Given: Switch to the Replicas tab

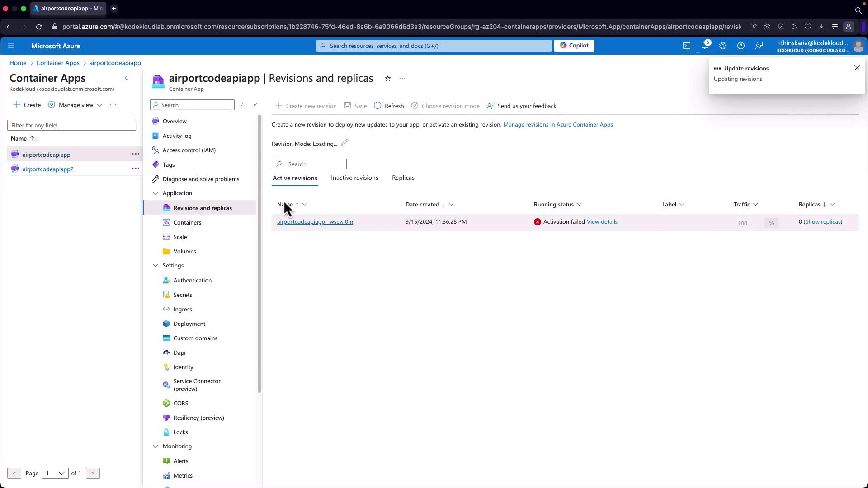Looking at the screenshot, I should pyautogui.click(x=403, y=178).
